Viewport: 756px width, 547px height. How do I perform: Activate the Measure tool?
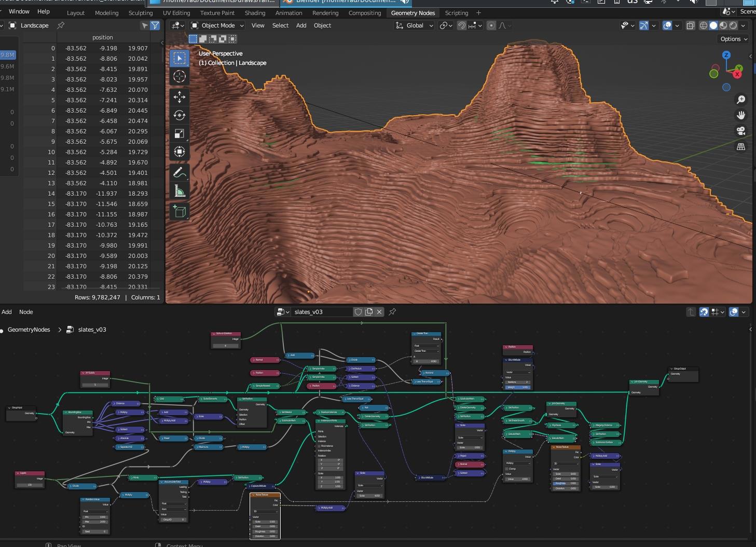[x=180, y=192]
